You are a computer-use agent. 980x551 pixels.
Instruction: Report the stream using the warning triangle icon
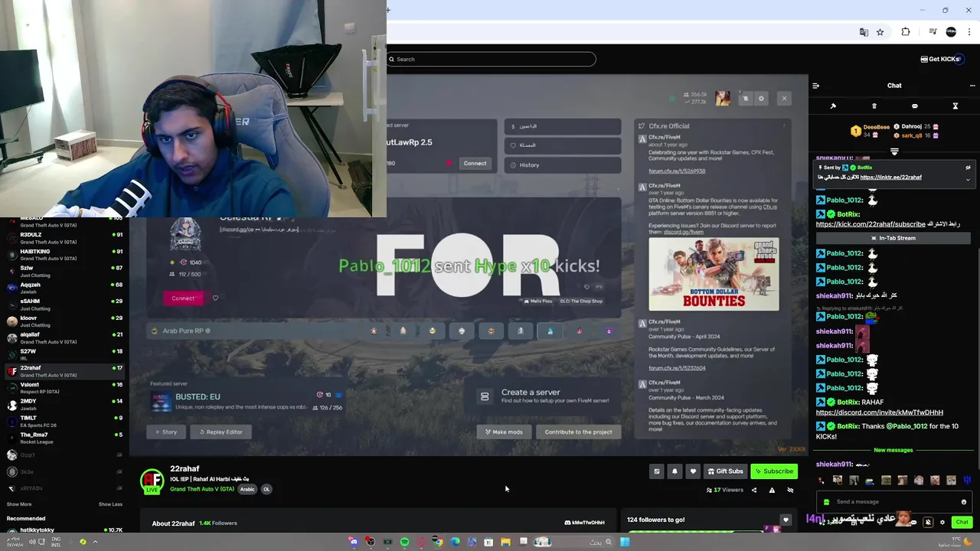[772, 490]
